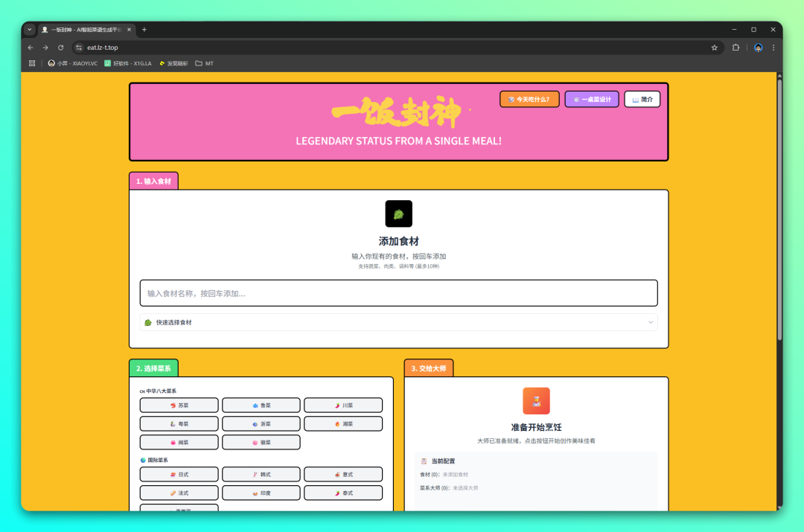Click the browser forward arrow

pos(45,48)
